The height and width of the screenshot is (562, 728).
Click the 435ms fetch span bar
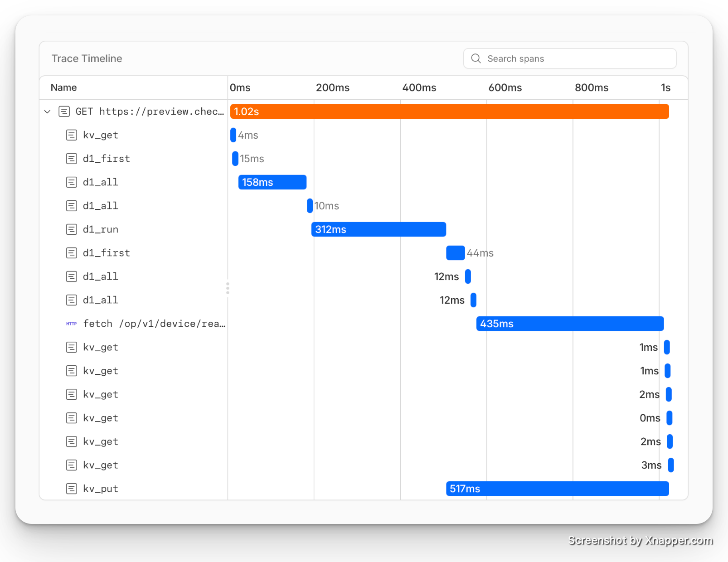point(570,324)
